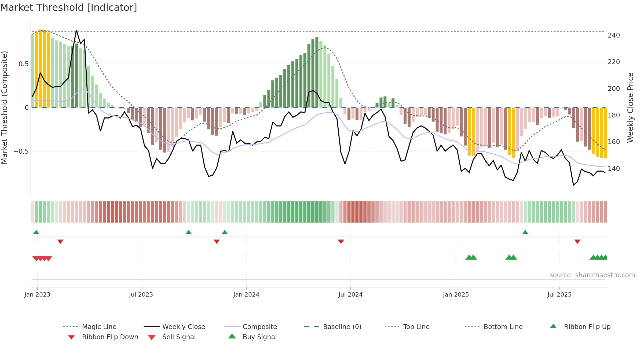The image size is (644, 362).
Task: Click the Weekly Close Price axis title
Action: point(630,108)
